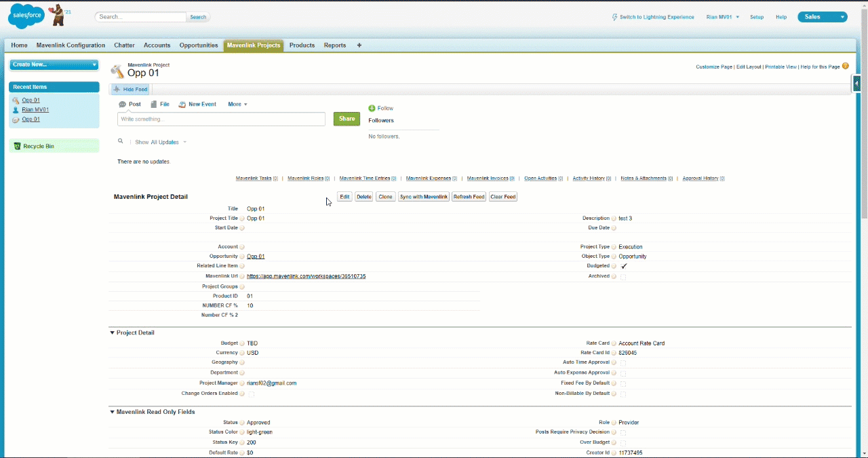Viewport: 868px width, 458px height.
Task: Open the More feed actions dropdown
Action: click(236, 104)
